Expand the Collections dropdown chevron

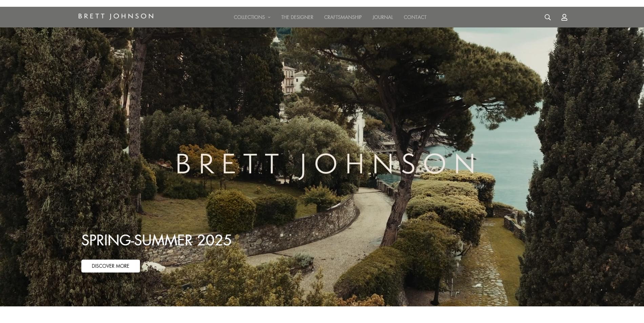pyautogui.click(x=269, y=17)
